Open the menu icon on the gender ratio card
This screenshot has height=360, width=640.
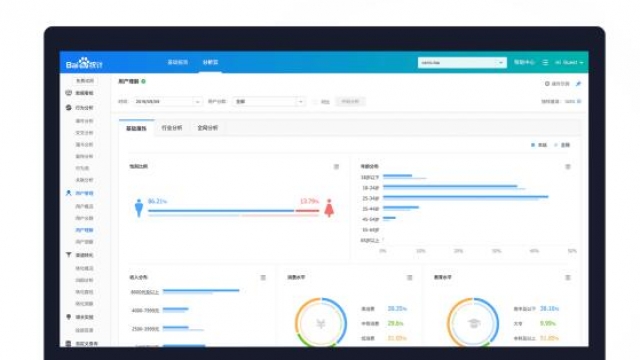coord(336,167)
